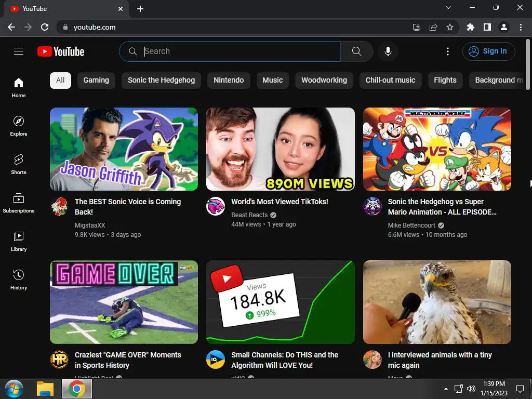Focus the YouTube search input field

point(230,51)
